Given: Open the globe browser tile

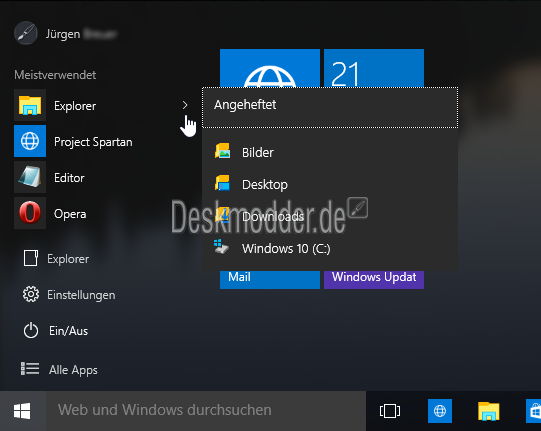Looking at the screenshot, I should coord(270,68).
